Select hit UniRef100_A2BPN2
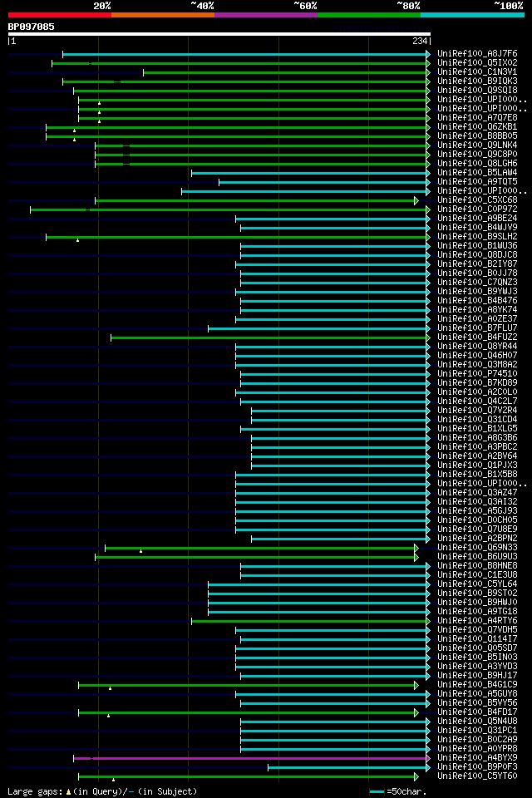 click(477, 539)
